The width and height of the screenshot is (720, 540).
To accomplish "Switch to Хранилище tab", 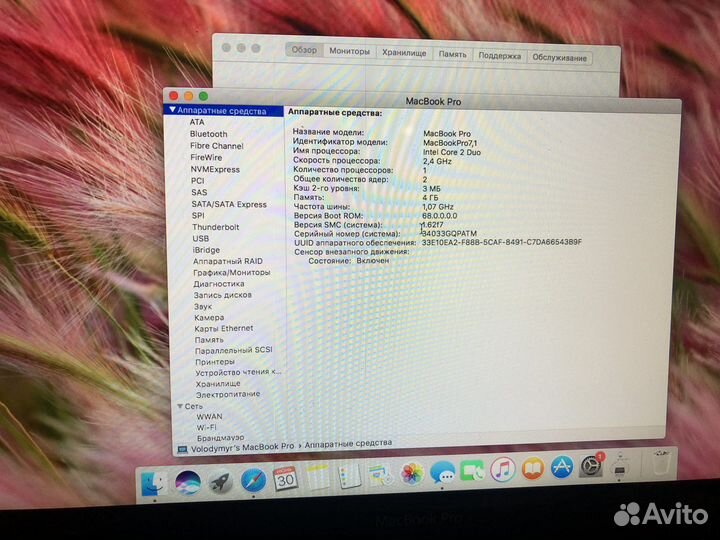I will 404,53.
